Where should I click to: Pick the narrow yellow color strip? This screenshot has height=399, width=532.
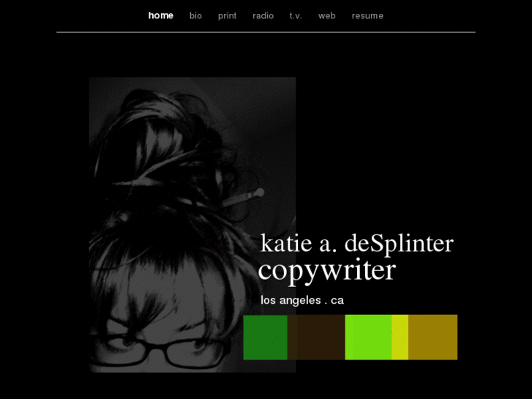point(400,337)
